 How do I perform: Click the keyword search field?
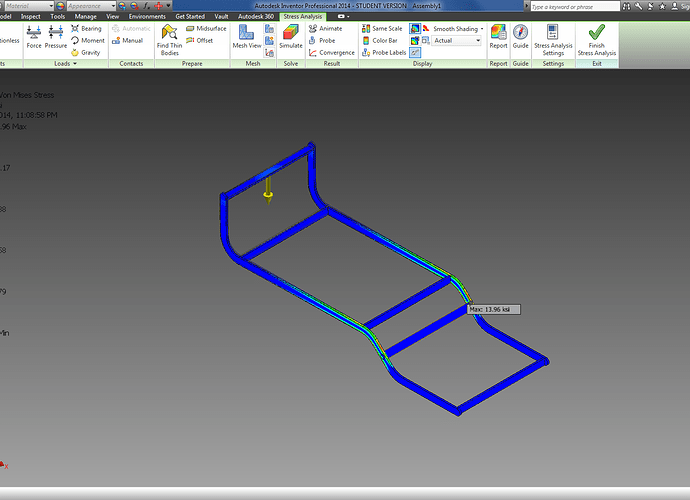tap(575, 6)
